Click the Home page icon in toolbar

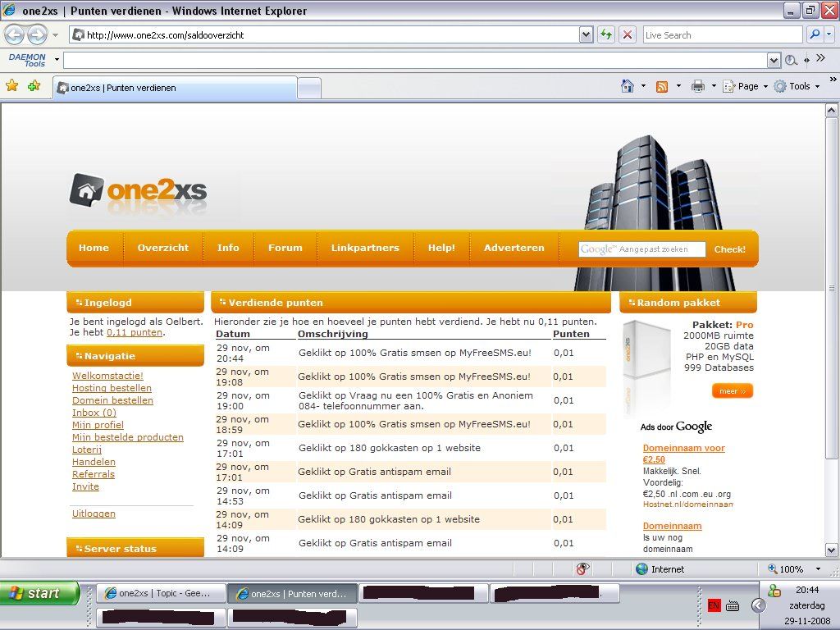628,85
